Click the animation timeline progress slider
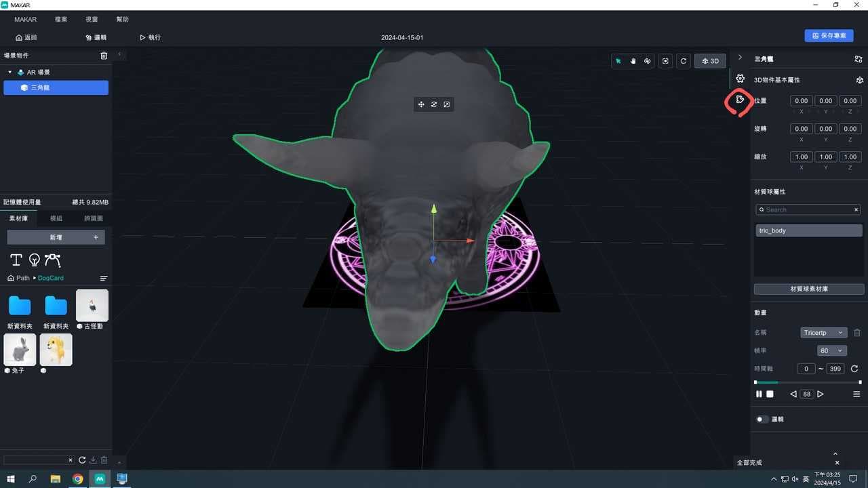This screenshot has height=488, width=868. click(808, 382)
